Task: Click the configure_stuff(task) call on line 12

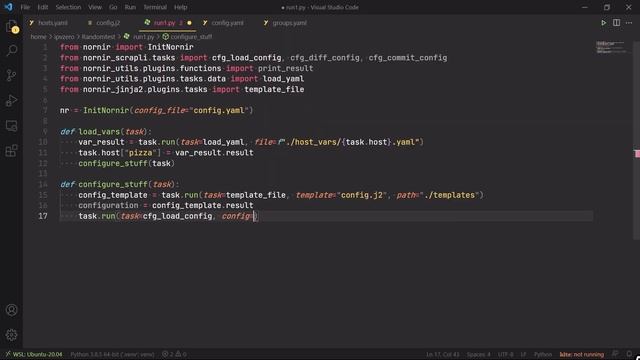Action: point(127,163)
